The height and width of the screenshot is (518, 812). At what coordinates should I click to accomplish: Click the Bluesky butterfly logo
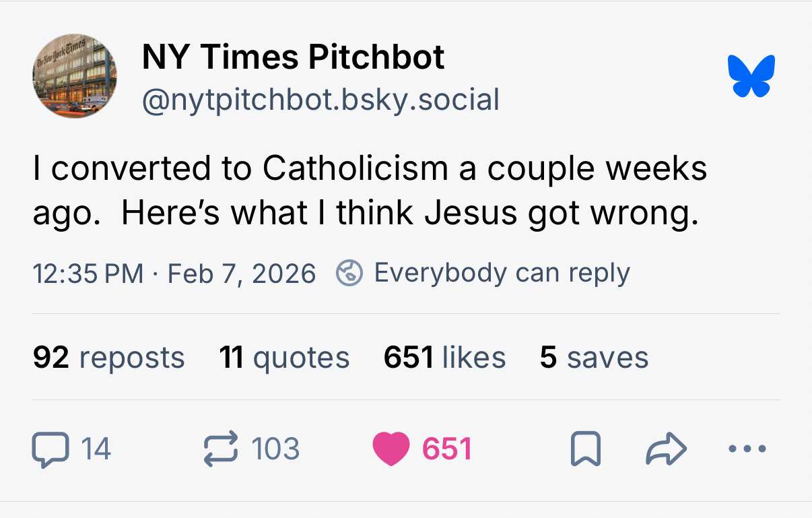point(751,75)
